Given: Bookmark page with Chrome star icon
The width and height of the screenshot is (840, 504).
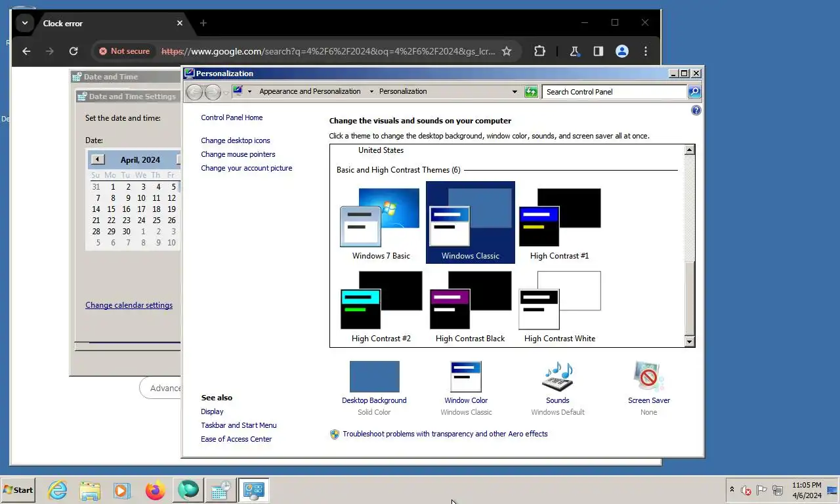Looking at the screenshot, I should pos(506,51).
